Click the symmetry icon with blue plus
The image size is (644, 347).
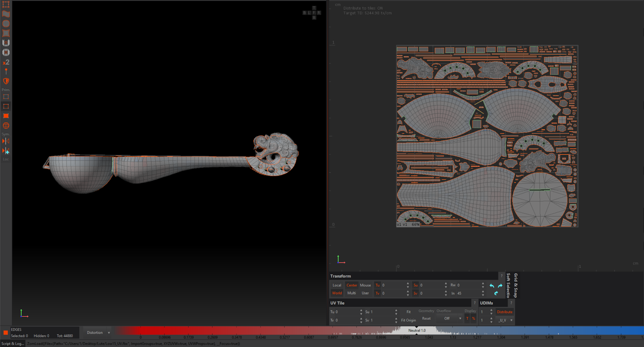pos(6,151)
